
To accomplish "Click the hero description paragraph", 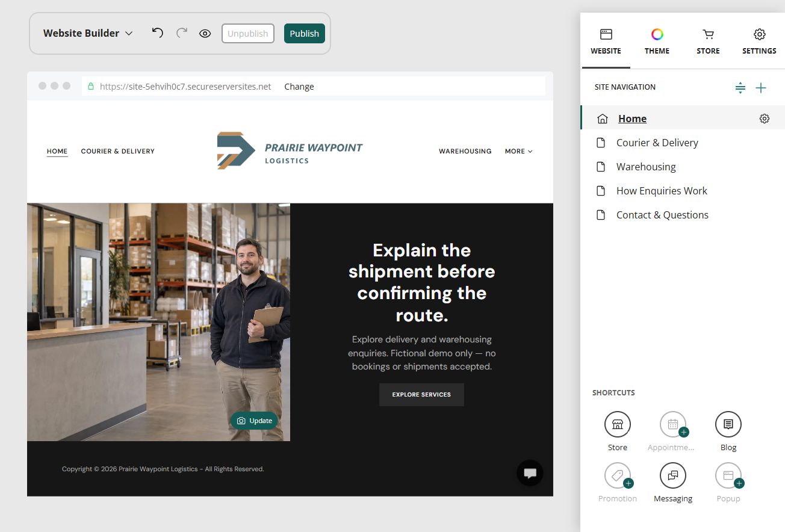I will coord(421,353).
